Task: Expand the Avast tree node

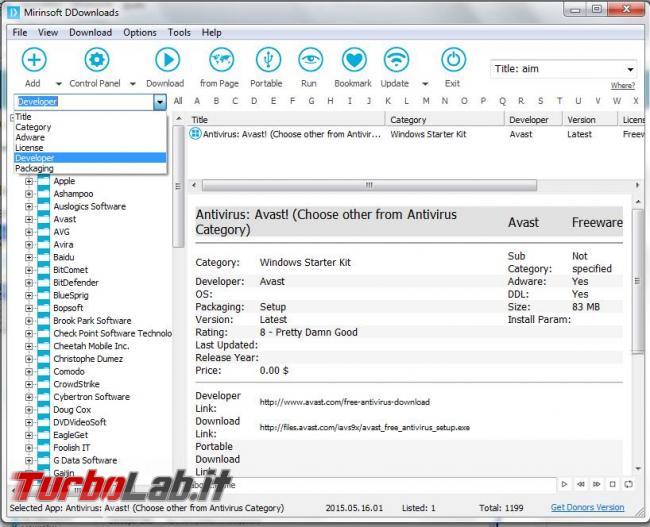Action: [x=29, y=219]
